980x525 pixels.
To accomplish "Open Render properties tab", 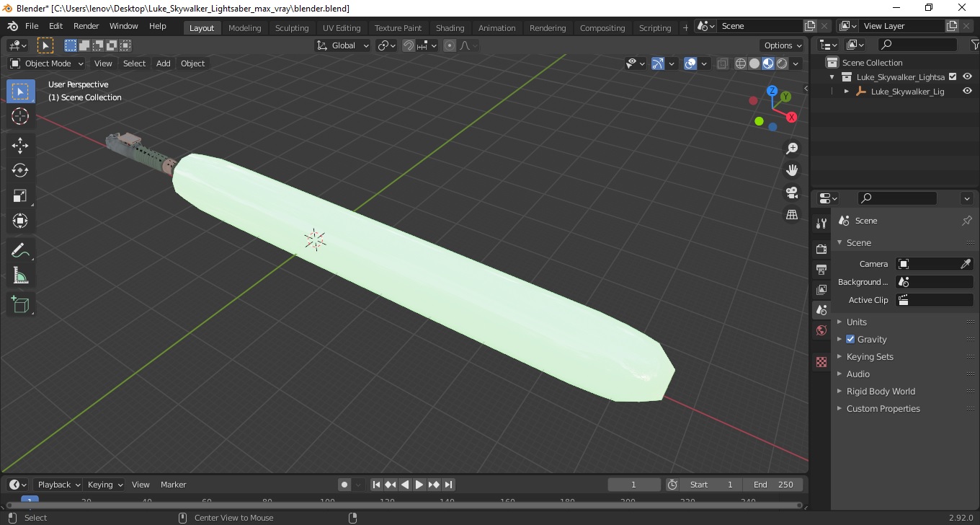I will (x=821, y=250).
